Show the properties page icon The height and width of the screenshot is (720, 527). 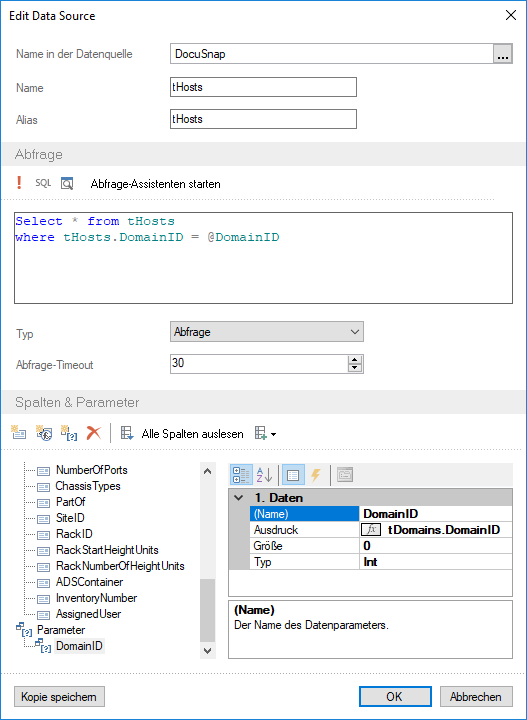293,475
